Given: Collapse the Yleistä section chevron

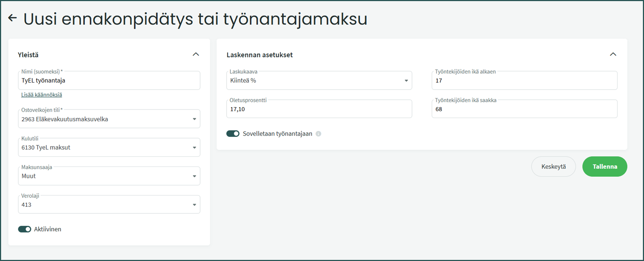Looking at the screenshot, I should click(x=196, y=55).
